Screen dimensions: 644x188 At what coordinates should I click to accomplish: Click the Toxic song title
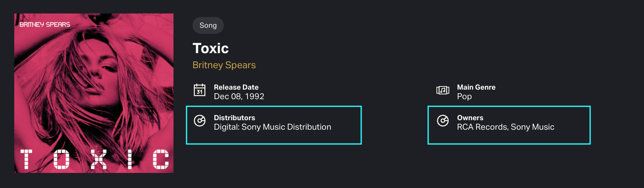pos(211,48)
